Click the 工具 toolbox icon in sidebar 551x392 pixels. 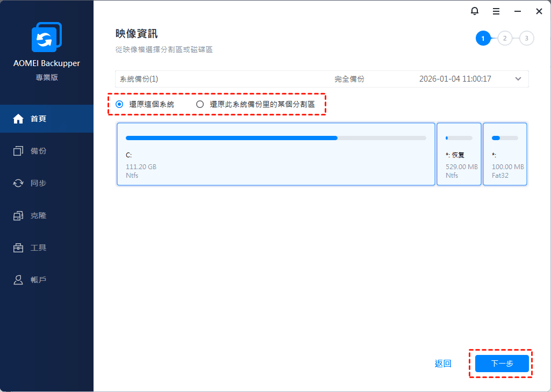pyautogui.click(x=18, y=248)
